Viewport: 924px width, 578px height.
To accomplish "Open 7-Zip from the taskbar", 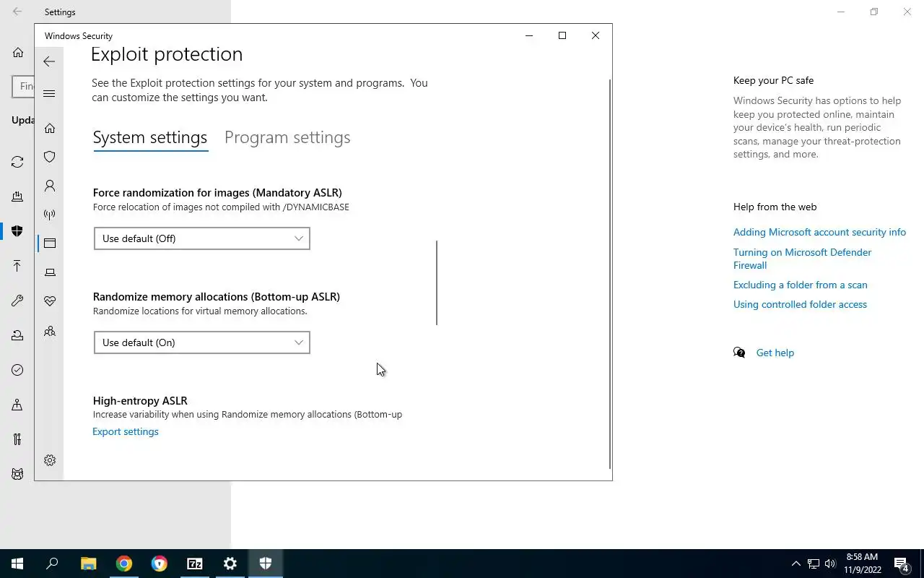I will coord(195,564).
